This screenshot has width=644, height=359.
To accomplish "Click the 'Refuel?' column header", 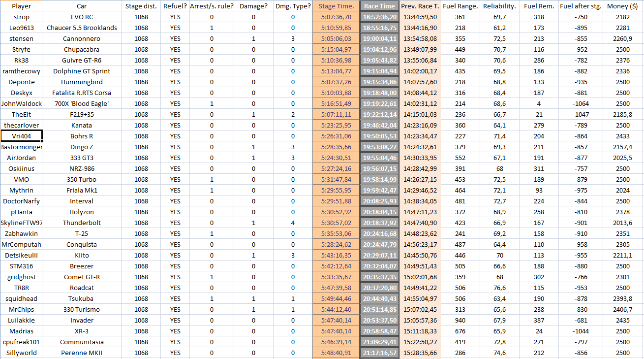I will tap(175, 6).
